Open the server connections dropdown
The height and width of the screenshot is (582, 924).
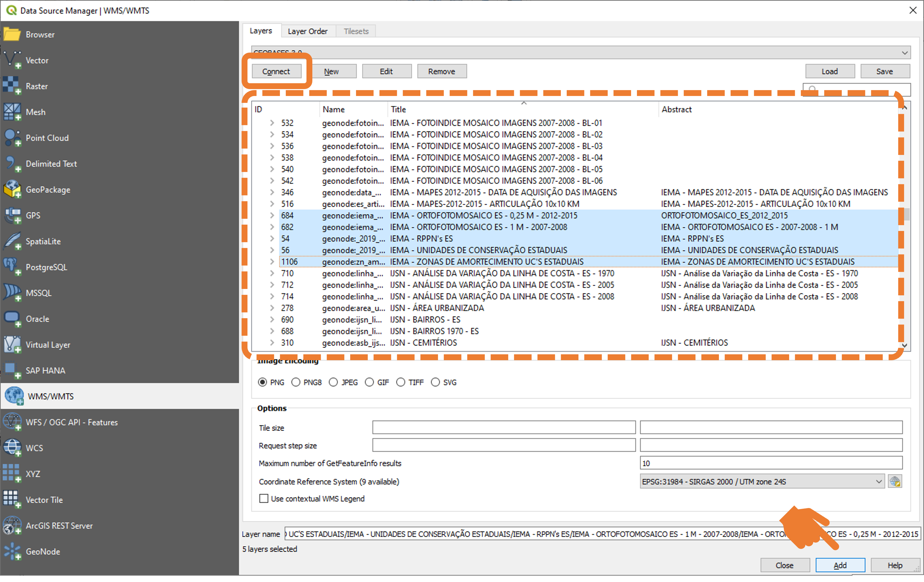[581, 53]
